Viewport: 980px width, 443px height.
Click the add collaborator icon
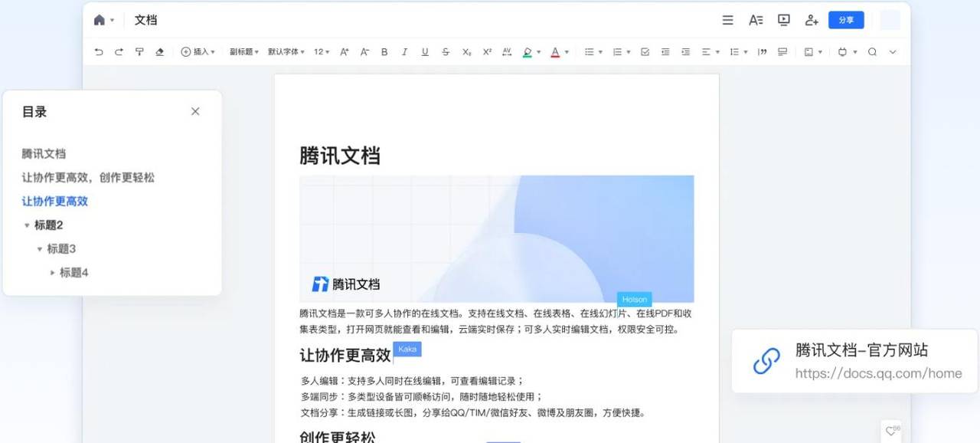pos(812,20)
